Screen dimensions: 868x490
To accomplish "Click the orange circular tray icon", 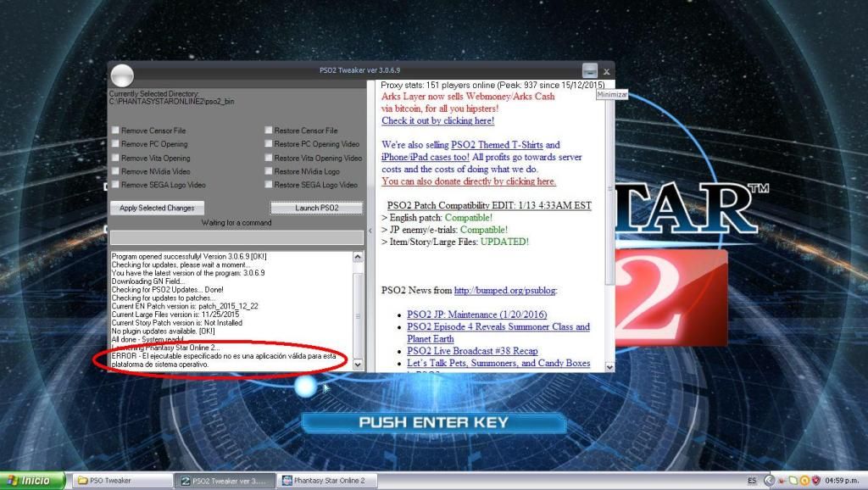I will 804,481.
